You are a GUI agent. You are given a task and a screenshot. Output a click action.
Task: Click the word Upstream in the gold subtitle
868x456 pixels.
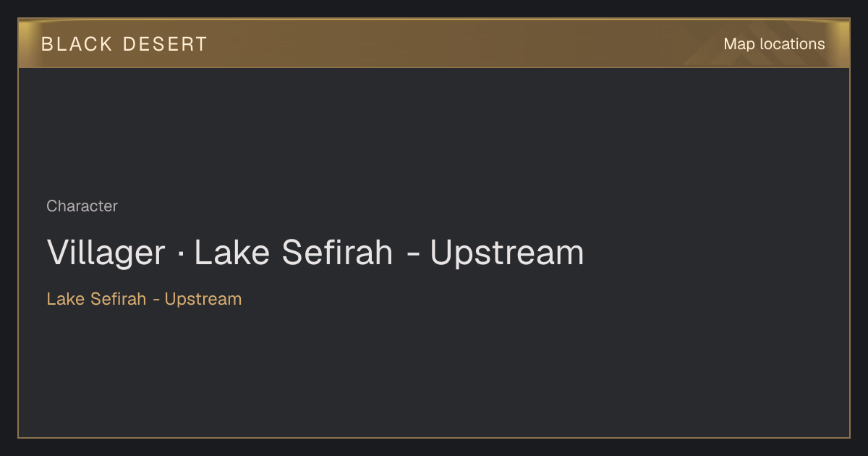[x=203, y=300]
